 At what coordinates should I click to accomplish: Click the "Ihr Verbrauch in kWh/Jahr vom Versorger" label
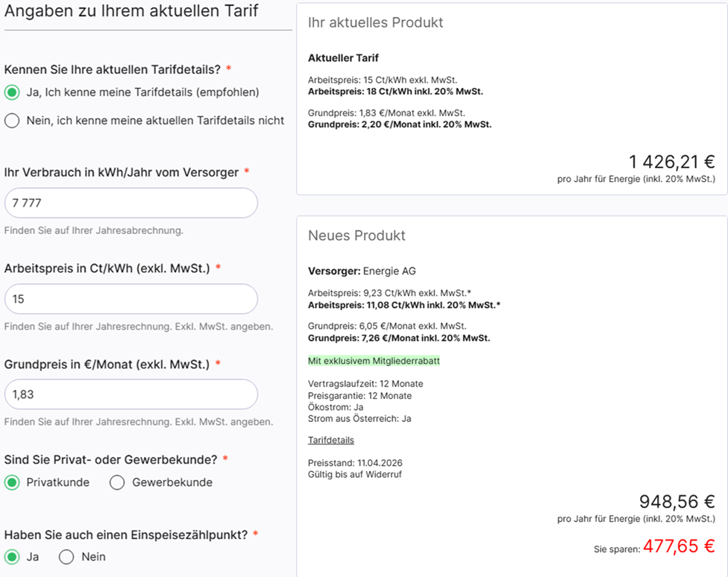point(122,172)
